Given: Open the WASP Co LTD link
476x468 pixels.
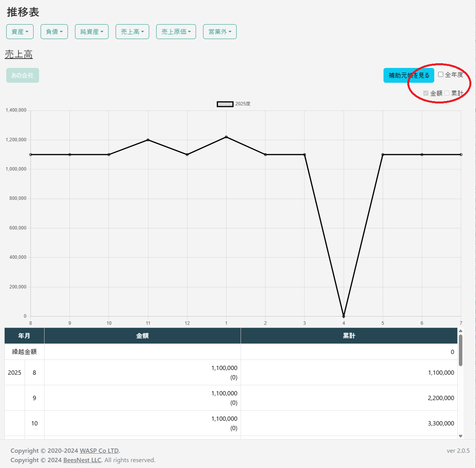Looking at the screenshot, I should point(99,451).
